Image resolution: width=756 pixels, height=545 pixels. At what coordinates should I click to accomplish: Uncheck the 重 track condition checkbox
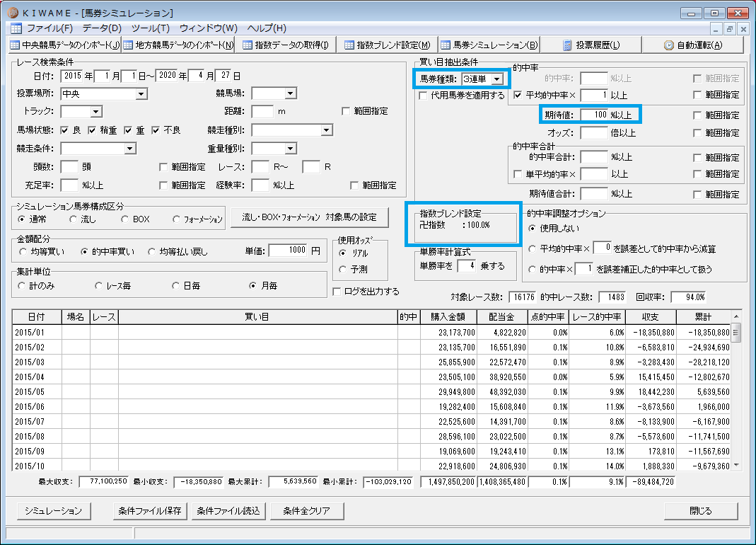click(x=128, y=130)
